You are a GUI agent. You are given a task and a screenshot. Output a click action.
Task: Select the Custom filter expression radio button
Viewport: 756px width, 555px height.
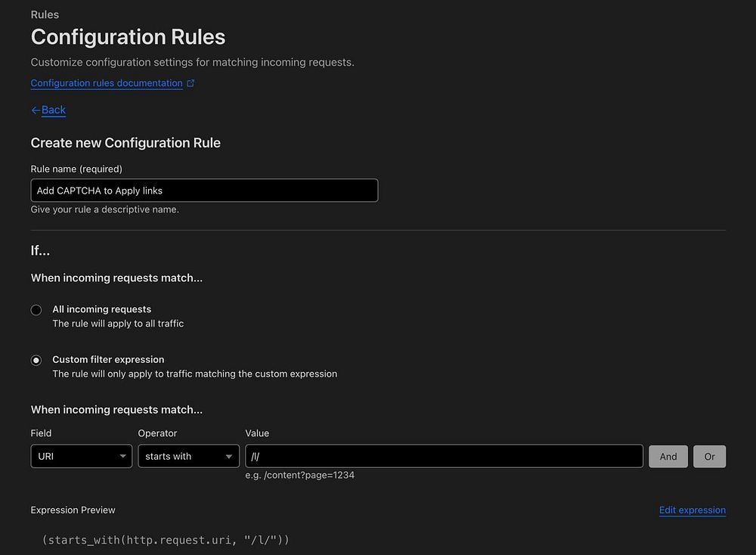pyautogui.click(x=36, y=360)
